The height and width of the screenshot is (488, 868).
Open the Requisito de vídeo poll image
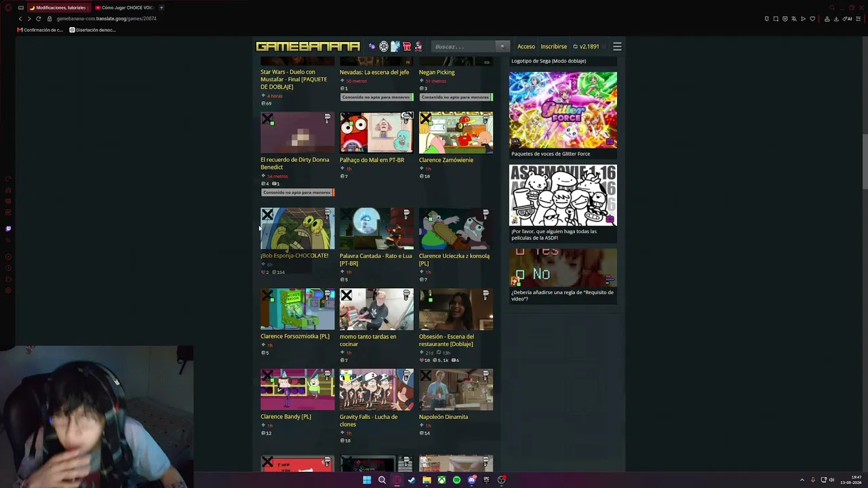coord(563,268)
